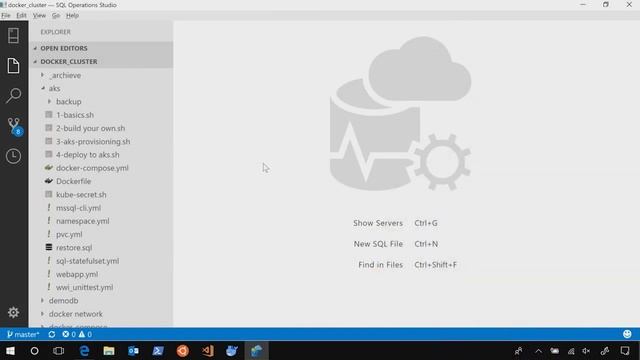Open the View menu
The width and height of the screenshot is (640, 360).
tap(39, 16)
